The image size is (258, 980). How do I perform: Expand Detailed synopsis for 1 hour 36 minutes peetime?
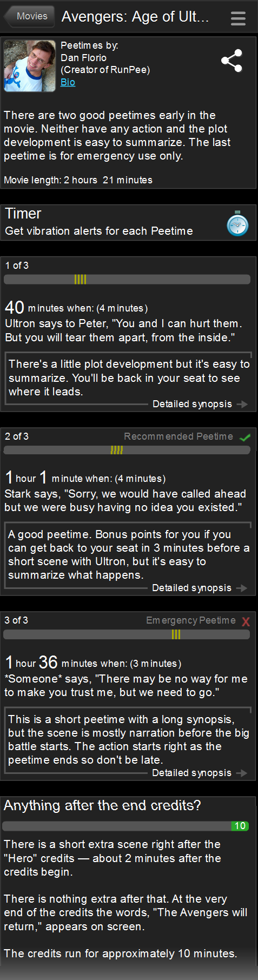click(191, 773)
